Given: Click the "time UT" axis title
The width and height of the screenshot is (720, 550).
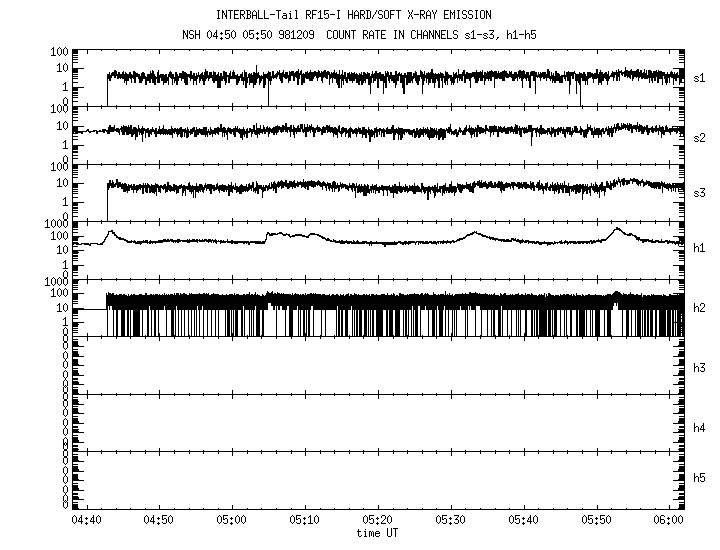Looking at the screenshot, I should point(378,533).
